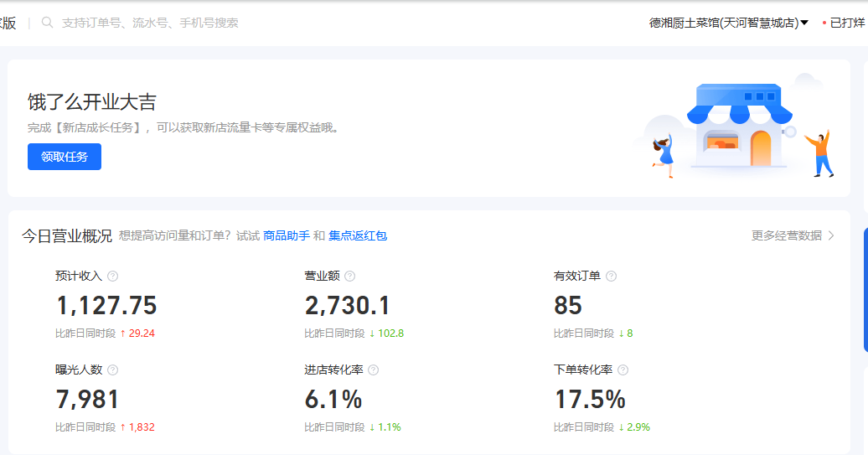Viewport: 868px width, 455px height.
Task: Click help icon beside 预计收入
Action: pyautogui.click(x=112, y=277)
